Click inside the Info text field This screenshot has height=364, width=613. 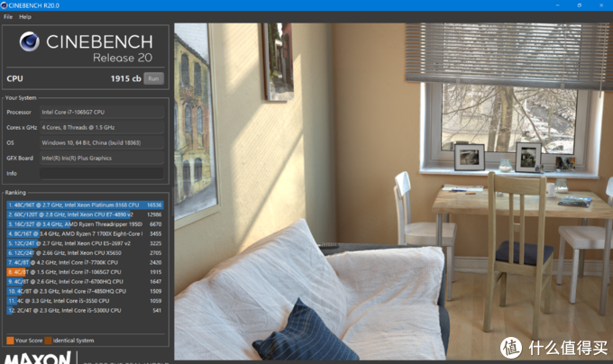[101, 173]
